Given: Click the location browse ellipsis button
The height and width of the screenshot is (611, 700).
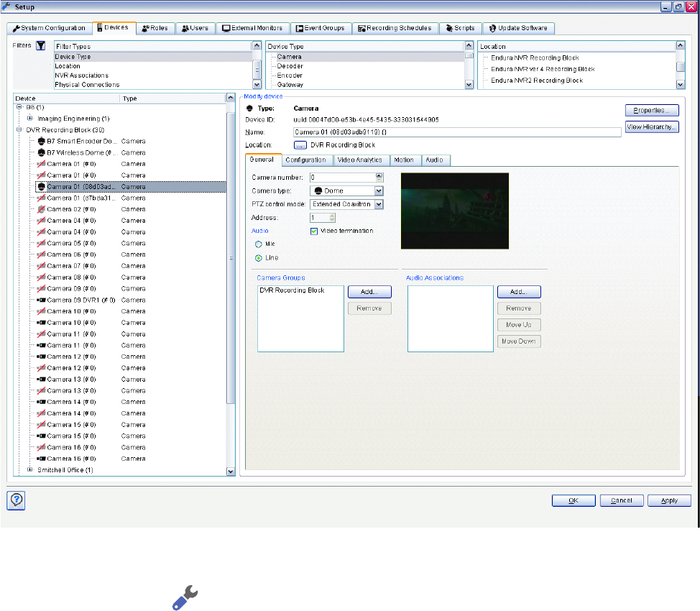Looking at the screenshot, I should [300, 145].
